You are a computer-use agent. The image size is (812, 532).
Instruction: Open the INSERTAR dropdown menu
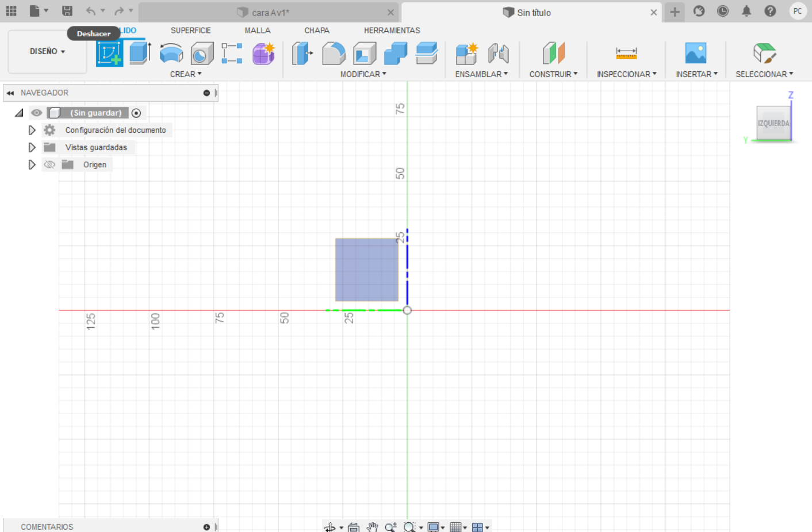[x=696, y=74]
